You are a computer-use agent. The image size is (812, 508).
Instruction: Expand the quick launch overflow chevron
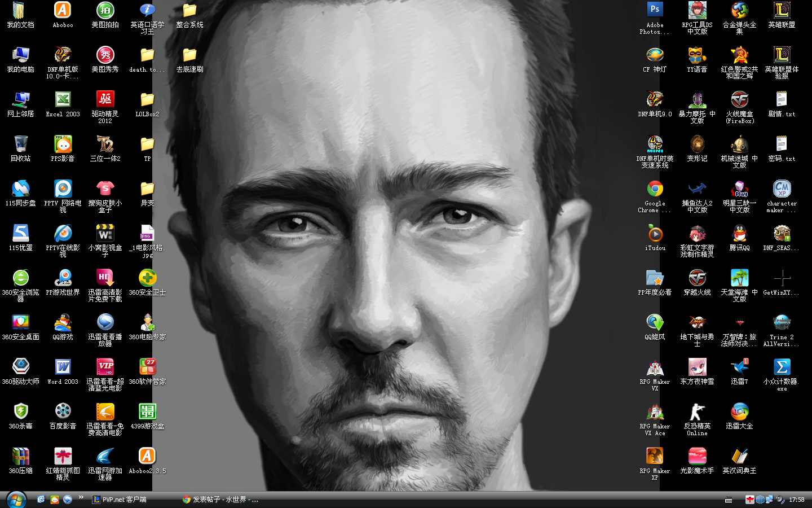(x=81, y=497)
